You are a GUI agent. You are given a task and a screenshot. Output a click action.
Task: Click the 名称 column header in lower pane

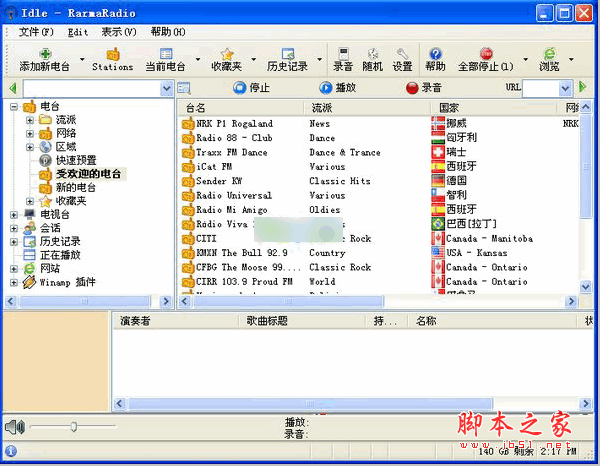pyautogui.click(x=493, y=321)
